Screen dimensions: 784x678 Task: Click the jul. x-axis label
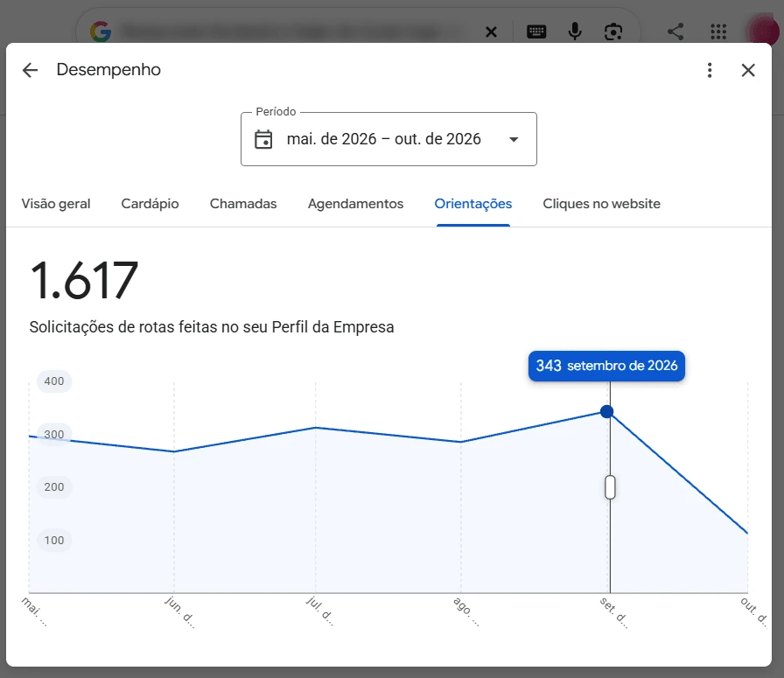pyautogui.click(x=320, y=611)
